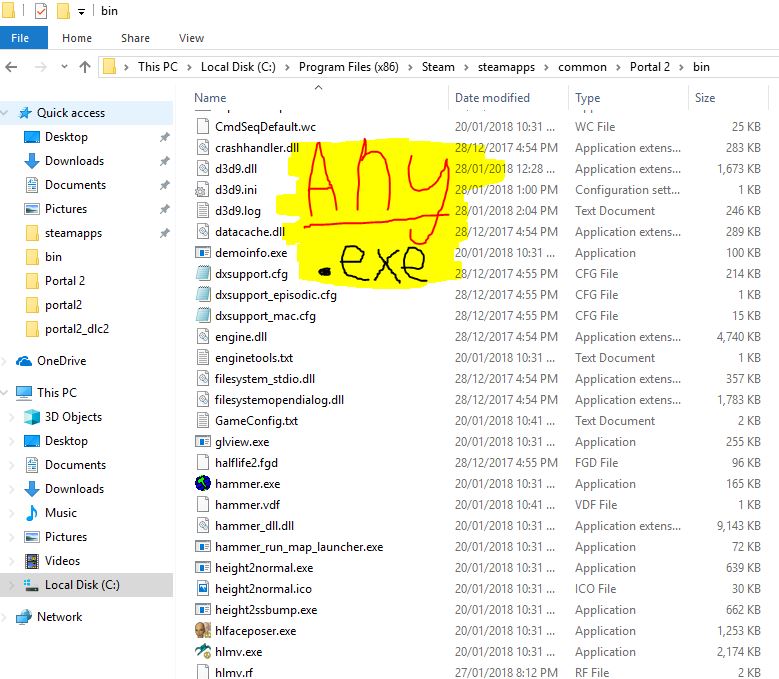Expand breadcrumb chevron after common
The width and height of the screenshot is (779, 679).
click(618, 67)
